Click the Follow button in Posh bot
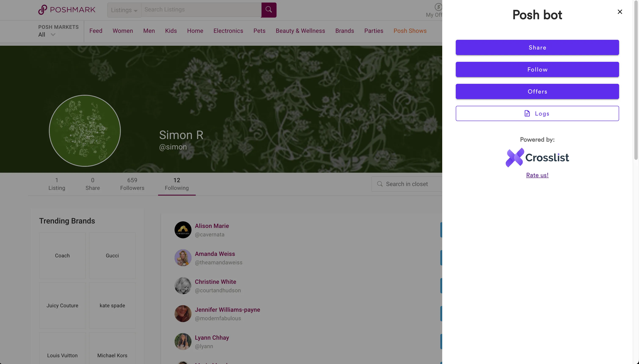 (537, 69)
